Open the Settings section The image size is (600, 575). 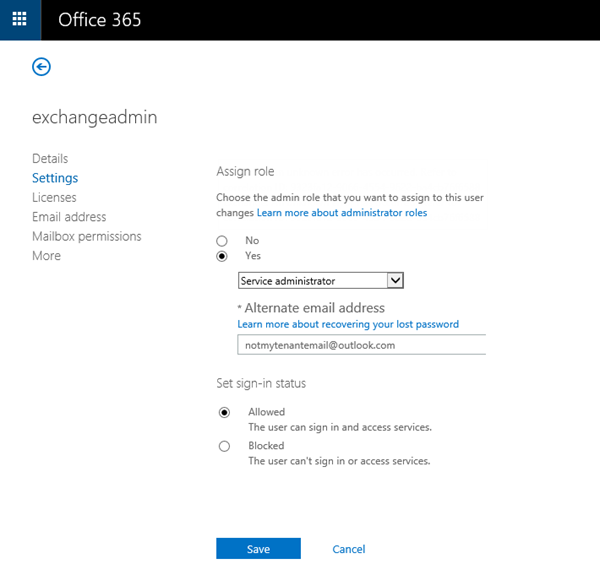(55, 178)
